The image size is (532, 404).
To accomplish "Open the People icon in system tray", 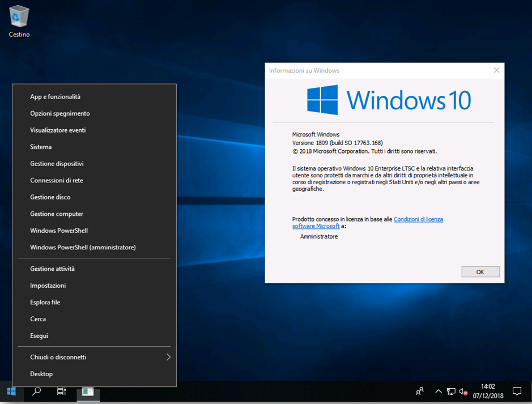I will (420, 392).
